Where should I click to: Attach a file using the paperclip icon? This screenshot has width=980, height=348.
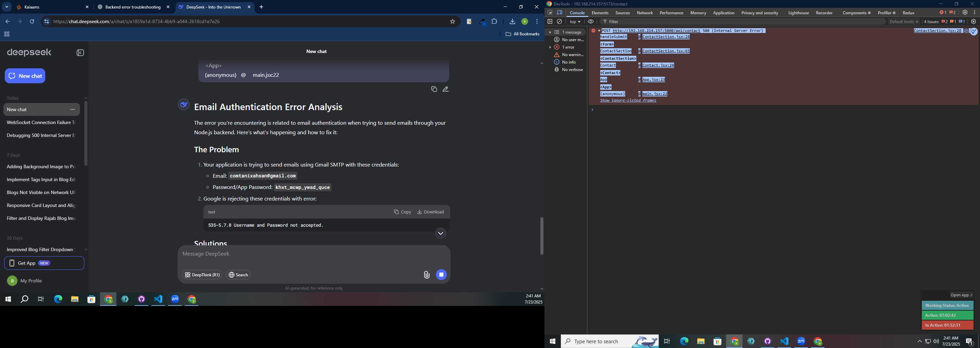click(426, 275)
